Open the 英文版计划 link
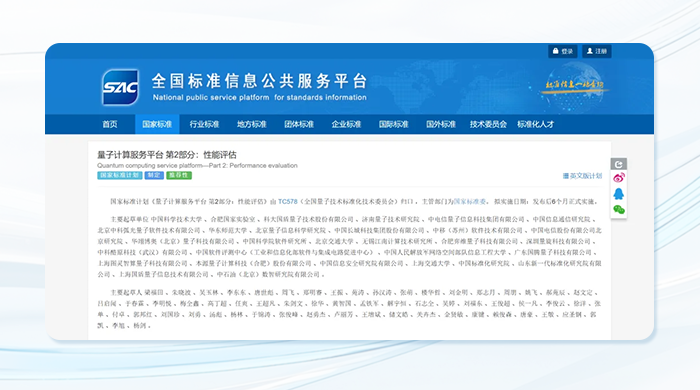This screenshot has height=390, width=700. click(x=582, y=176)
